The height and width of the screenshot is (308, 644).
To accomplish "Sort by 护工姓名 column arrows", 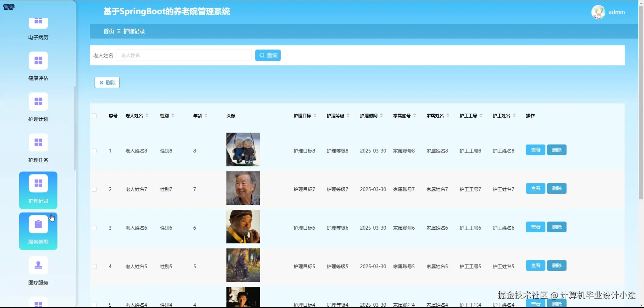I will pyautogui.click(x=514, y=116).
